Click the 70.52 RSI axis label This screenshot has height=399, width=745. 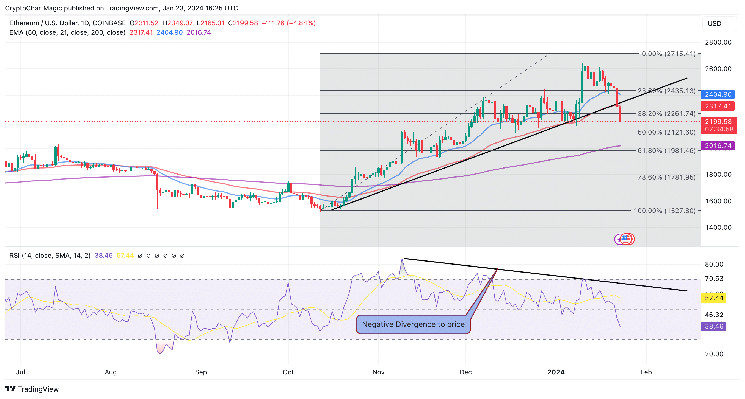click(713, 279)
